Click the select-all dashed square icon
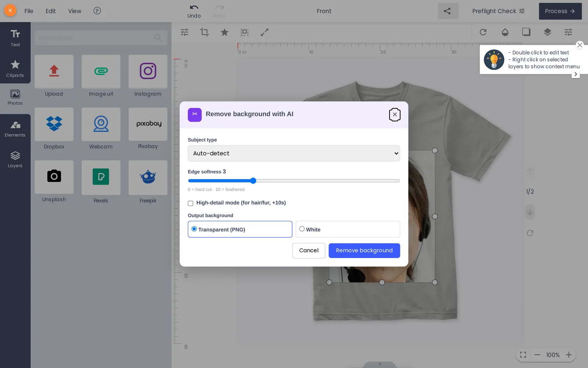 click(x=244, y=32)
